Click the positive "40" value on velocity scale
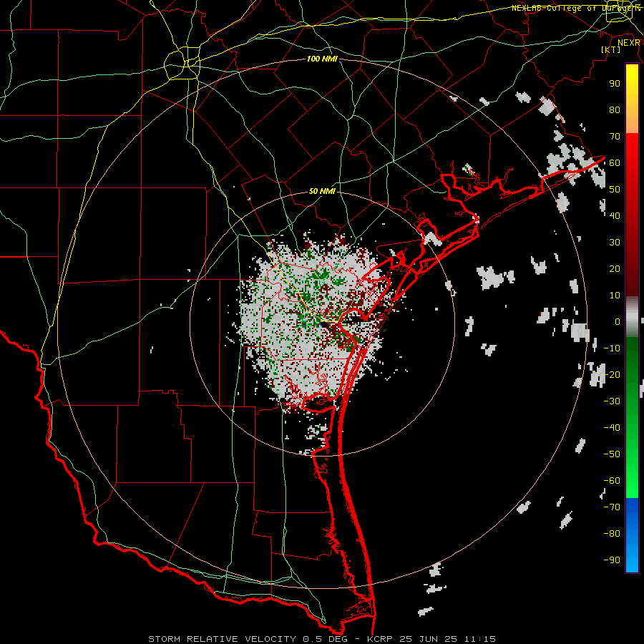The height and width of the screenshot is (644, 644). click(x=615, y=216)
